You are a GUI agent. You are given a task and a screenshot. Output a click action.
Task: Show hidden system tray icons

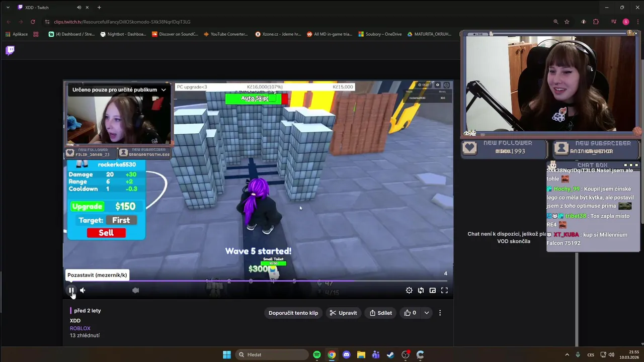click(x=567, y=354)
